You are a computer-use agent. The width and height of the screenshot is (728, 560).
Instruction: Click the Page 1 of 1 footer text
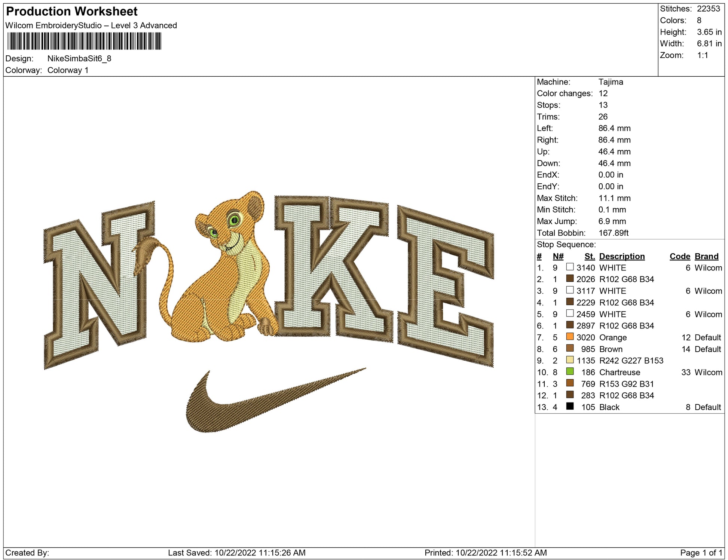tap(701, 553)
